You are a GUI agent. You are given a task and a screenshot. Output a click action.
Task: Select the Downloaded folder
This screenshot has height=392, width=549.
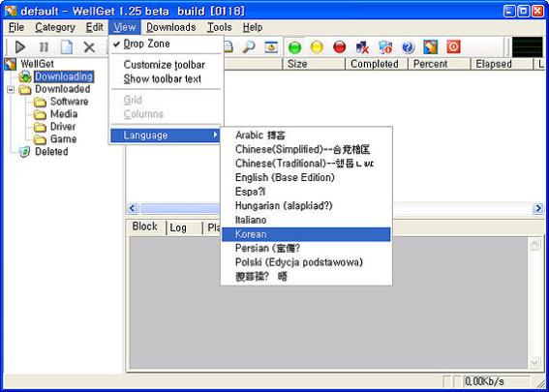[x=63, y=89]
